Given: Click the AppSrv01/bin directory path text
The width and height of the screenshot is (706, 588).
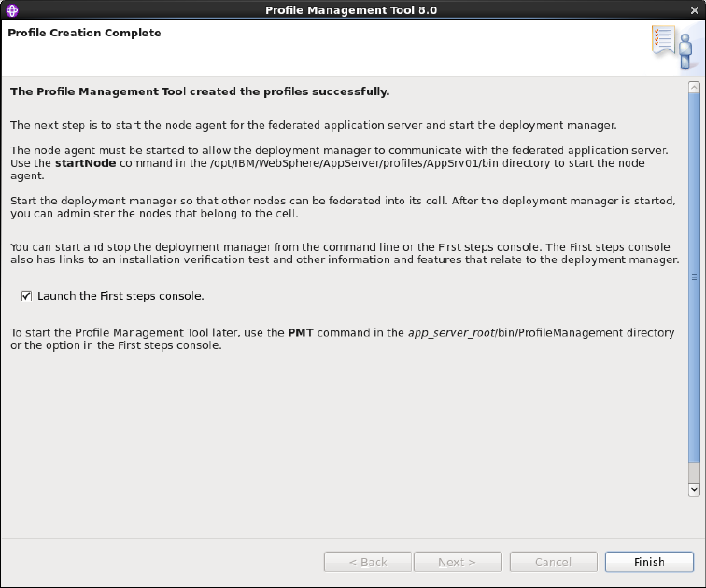Looking at the screenshot, I should point(354,162).
